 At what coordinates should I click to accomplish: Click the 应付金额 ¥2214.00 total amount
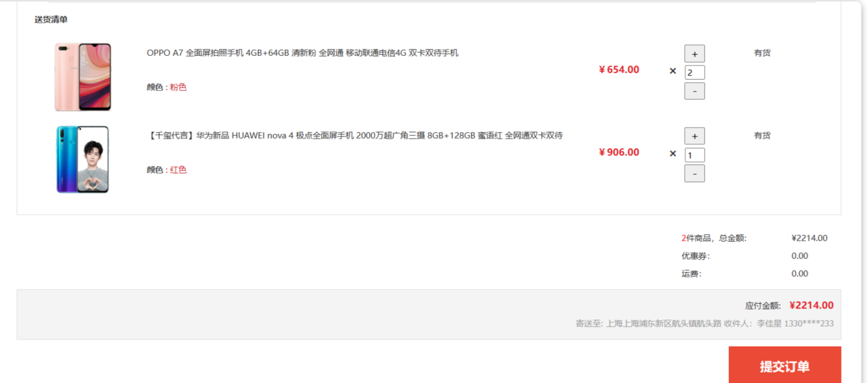tap(811, 305)
